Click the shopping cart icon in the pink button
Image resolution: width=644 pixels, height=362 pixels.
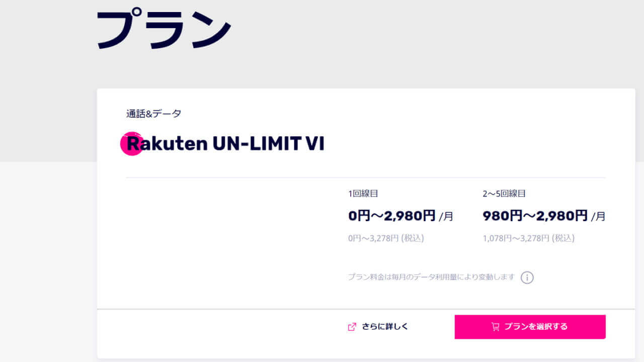496,327
